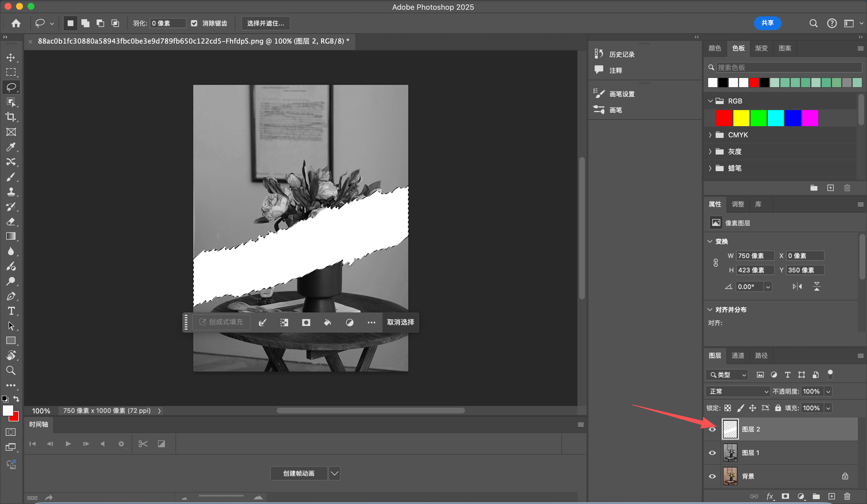Screen dimensions: 867x504
Task: Add layer mask from layers panel bottom
Action: pyautogui.click(x=785, y=496)
